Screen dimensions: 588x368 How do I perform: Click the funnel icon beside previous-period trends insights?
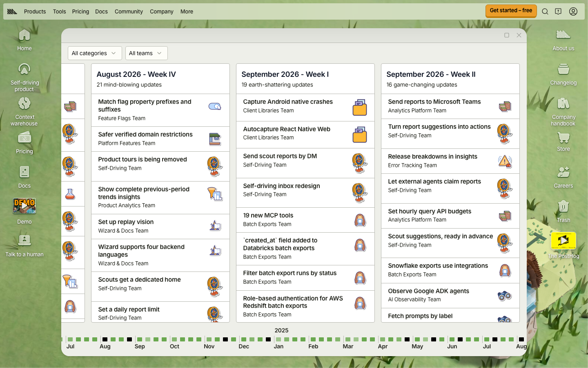215,194
